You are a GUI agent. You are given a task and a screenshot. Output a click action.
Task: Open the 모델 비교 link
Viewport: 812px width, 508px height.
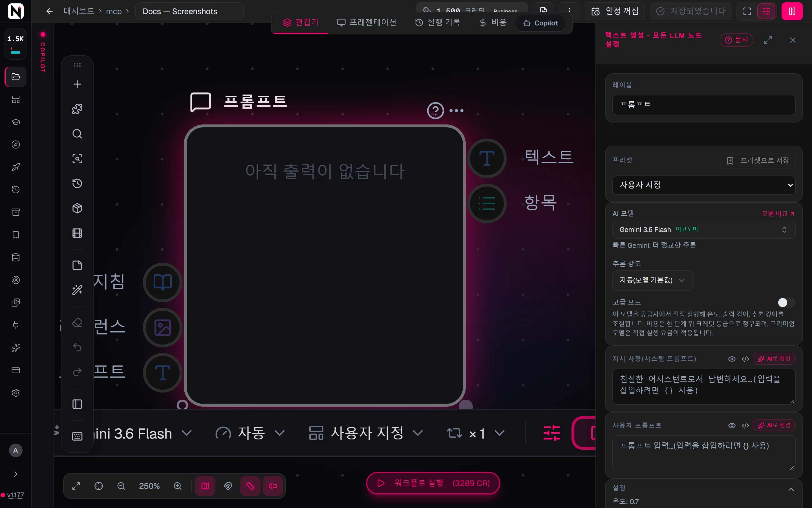click(x=778, y=214)
